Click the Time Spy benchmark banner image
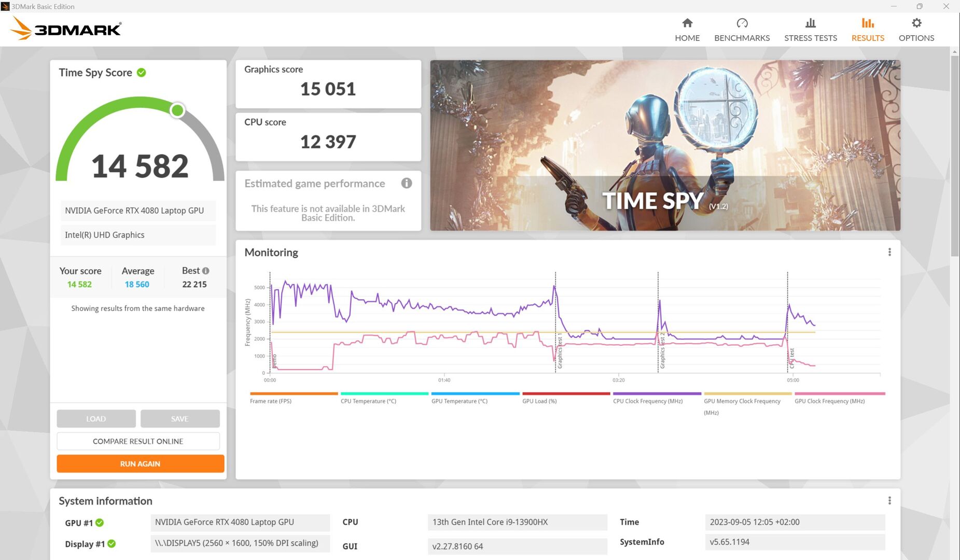Viewport: 960px width, 560px height. click(x=665, y=145)
